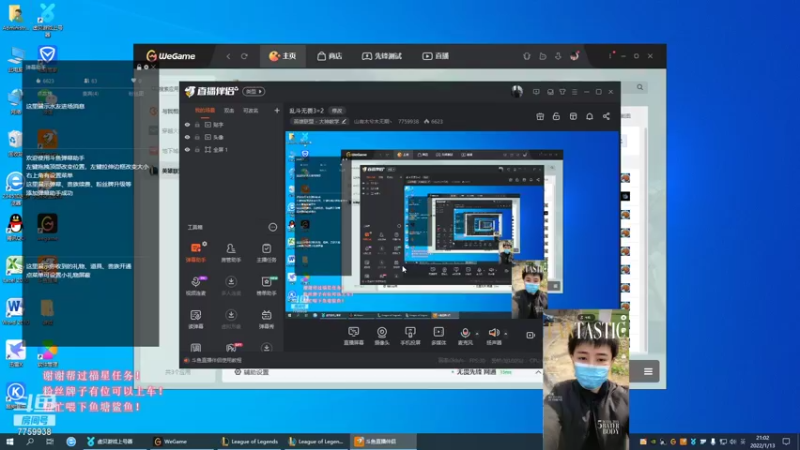Screen dimensions: 800x450
Task: Open the 斗鱼直播伴侣使用教程 tutorial link
Action: tap(216, 360)
